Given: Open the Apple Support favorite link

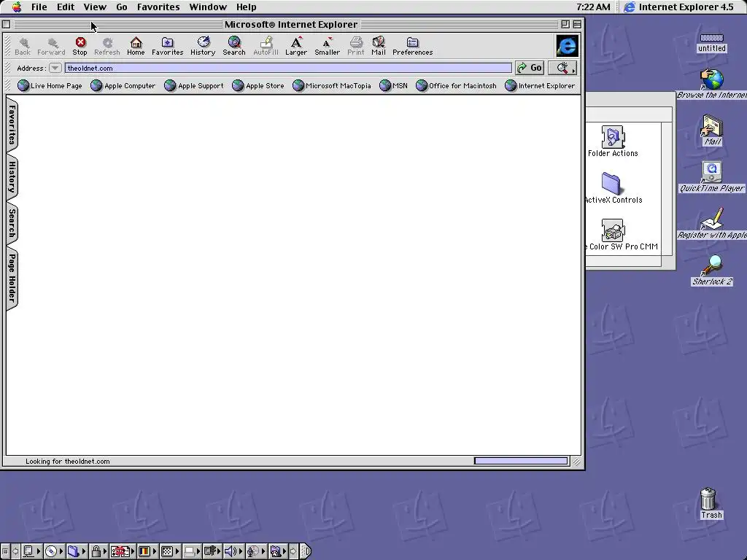Looking at the screenshot, I should 194,86.
